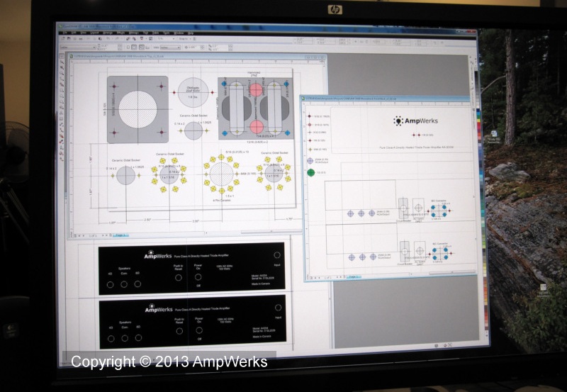Select the large hatched circle cutout
The width and height of the screenshot is (567, 392).
pyautogui.click(x=137, y=110)
